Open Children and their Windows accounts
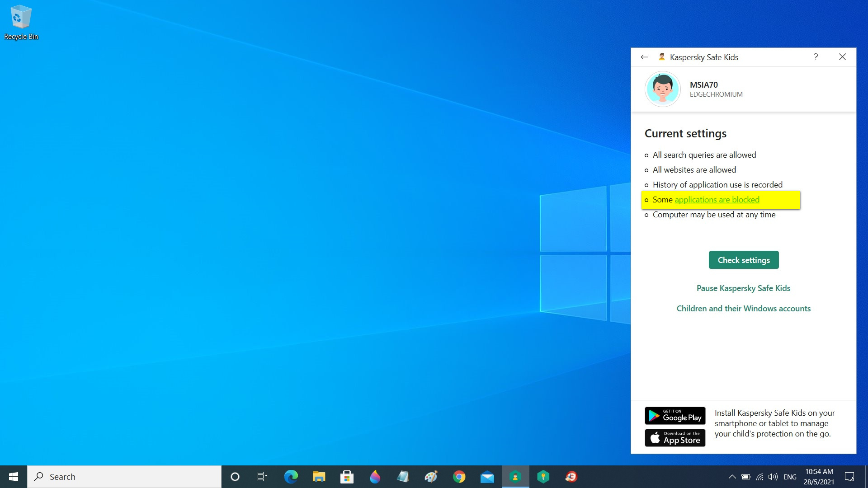Viewport: 868px width, 488px height. 743,309
